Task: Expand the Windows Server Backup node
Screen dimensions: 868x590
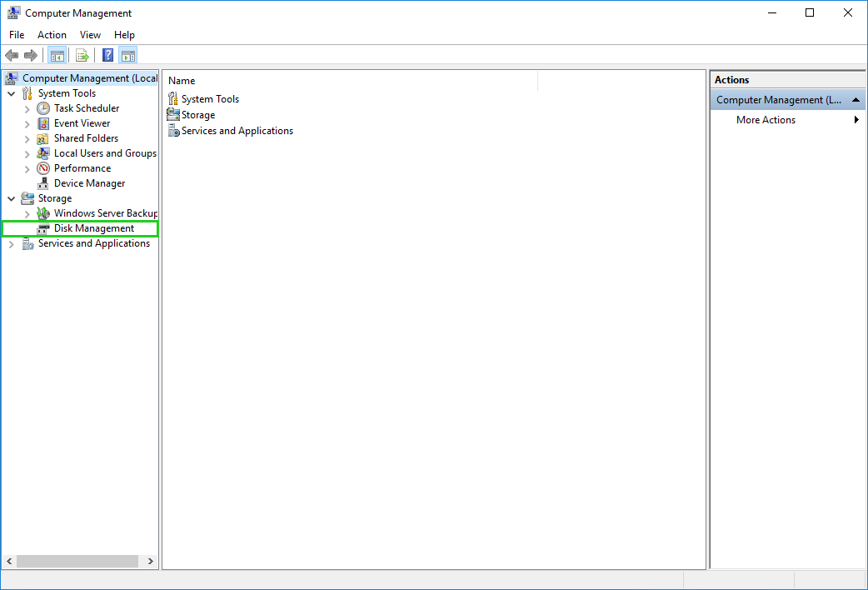Action: tap(27, 214)
